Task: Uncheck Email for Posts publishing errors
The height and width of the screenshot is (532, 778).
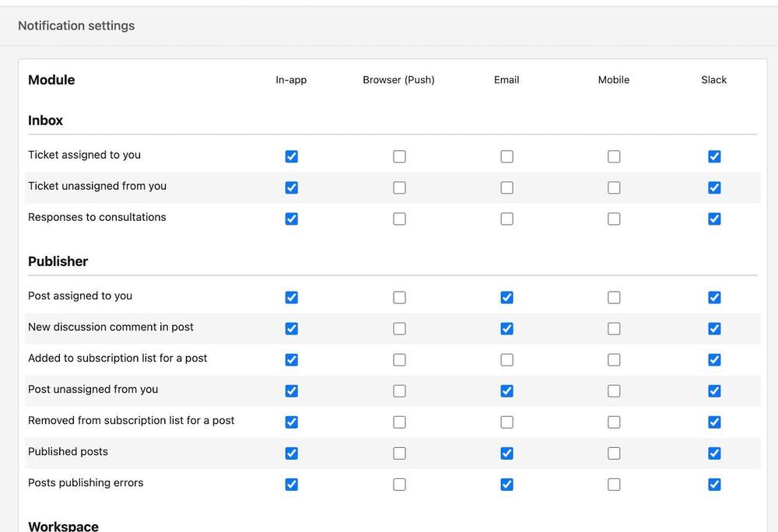Action: [x=506, y=485]
